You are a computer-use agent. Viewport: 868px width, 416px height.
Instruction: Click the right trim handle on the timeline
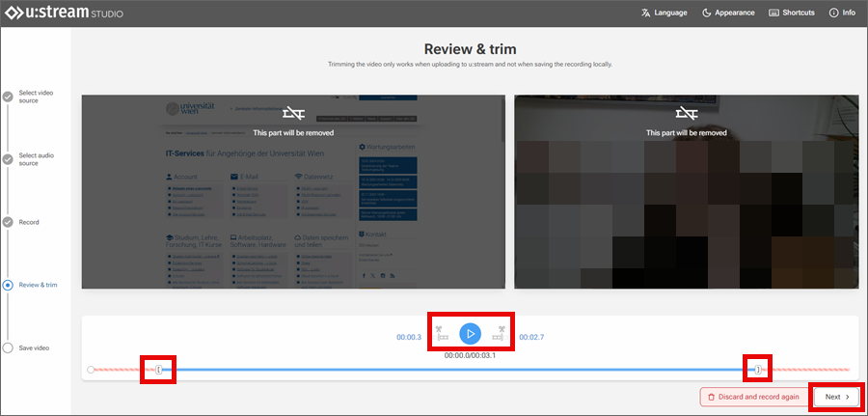[759, 370]
